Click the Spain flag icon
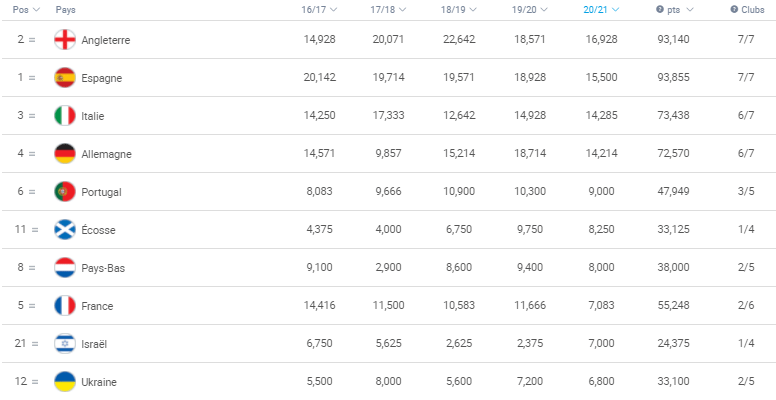This screenshot has width=776, height=400. point(65,78)
